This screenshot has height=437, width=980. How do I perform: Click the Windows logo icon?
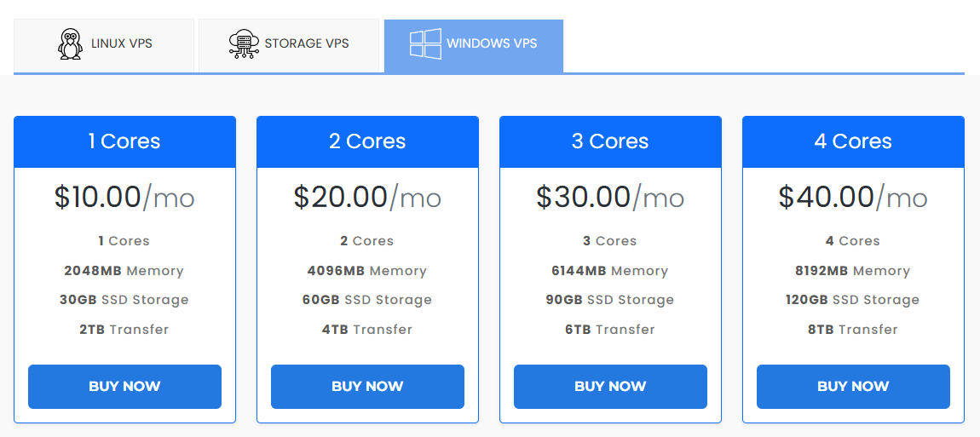(x=425, y=43)
